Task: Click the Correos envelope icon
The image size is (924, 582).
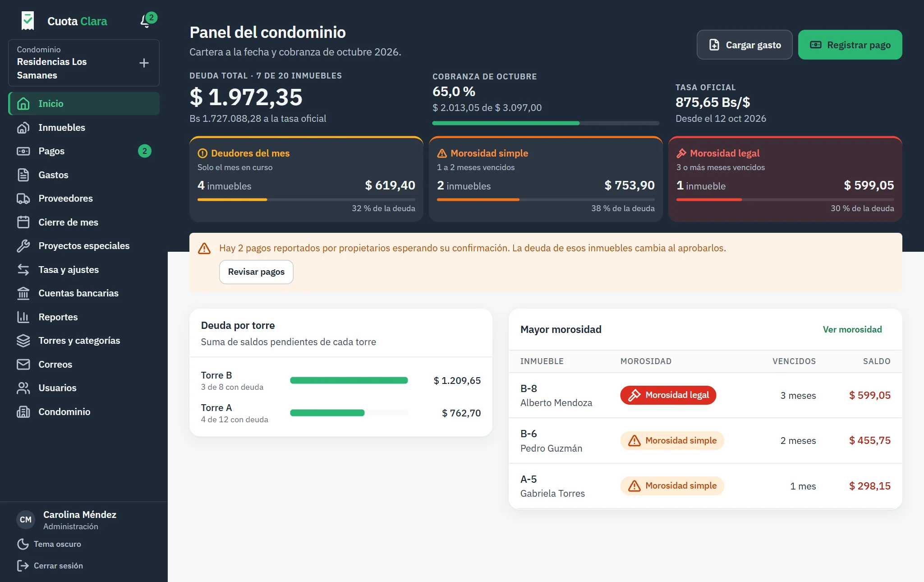Action: pyautogui.click(x=23, y=365)
